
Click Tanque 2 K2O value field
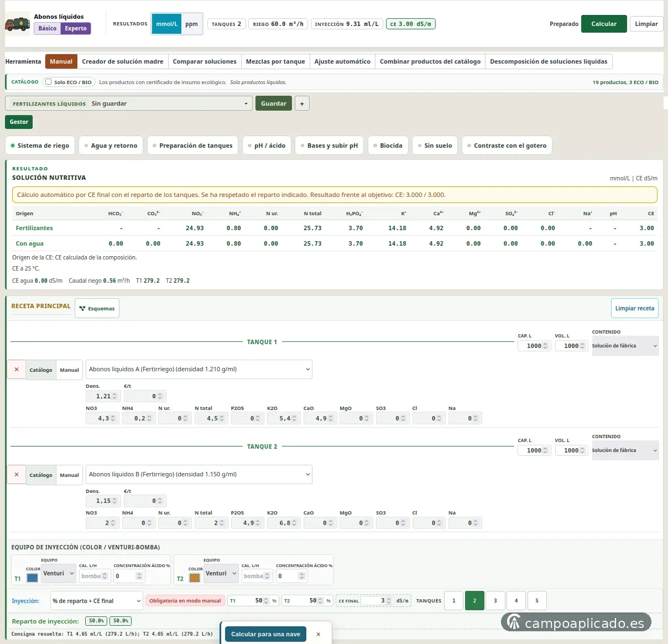coord(284,523)
